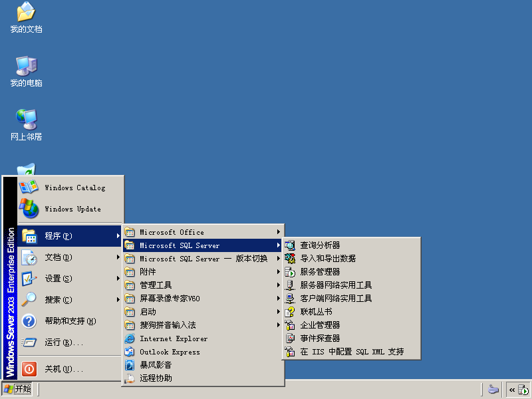Viewport: 532px width, 399px height.
Task: Click the Windows Catalog icon
Action: (x=29, y=188)
